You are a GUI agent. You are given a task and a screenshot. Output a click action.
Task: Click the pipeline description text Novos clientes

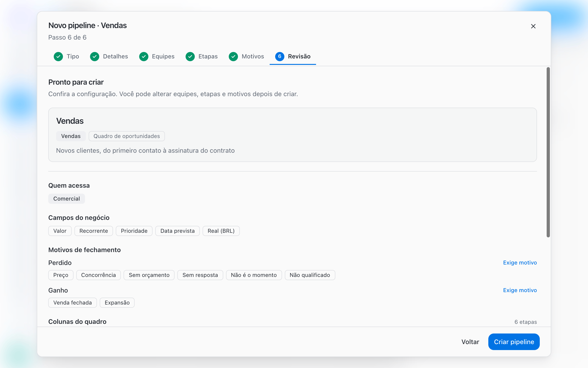point(145,150)
